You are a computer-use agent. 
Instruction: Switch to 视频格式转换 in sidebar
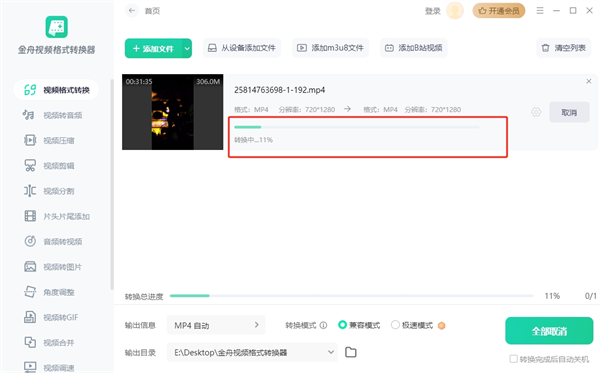56,90
